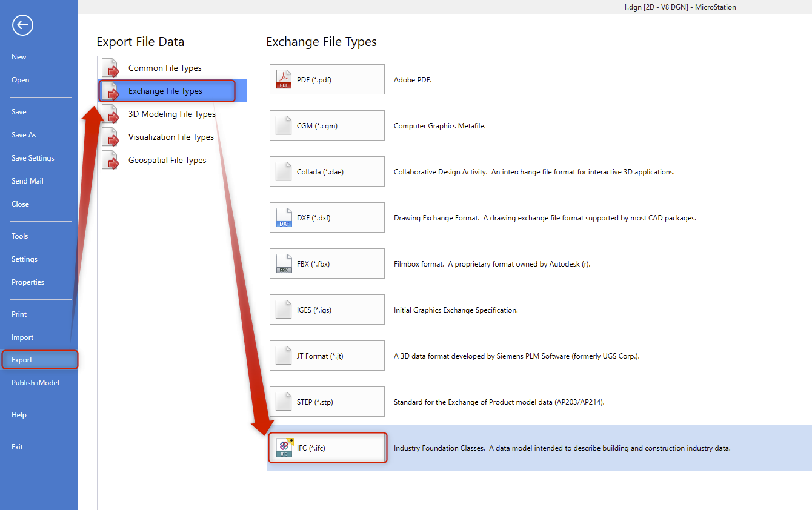Switch to Geospatial File Types category

(x=172, y=161)
